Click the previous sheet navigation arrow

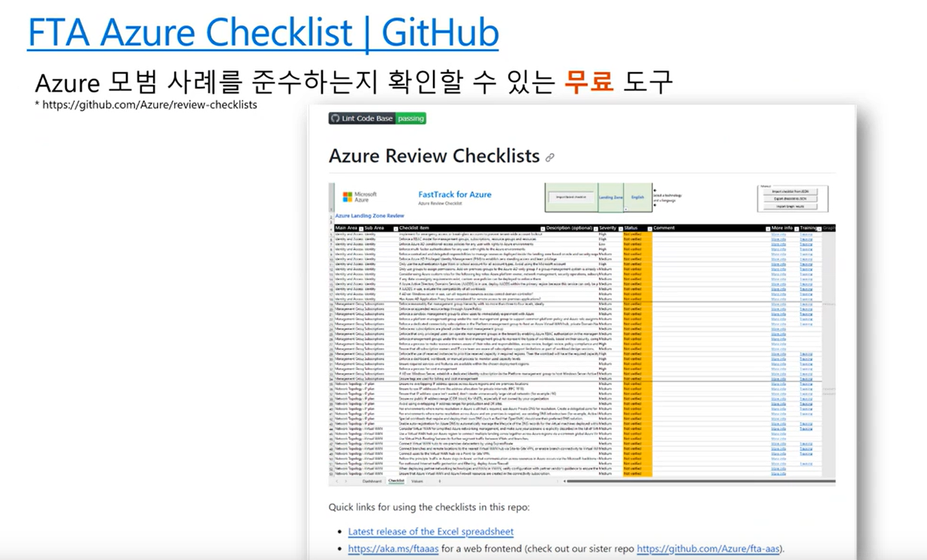point(337,481)
